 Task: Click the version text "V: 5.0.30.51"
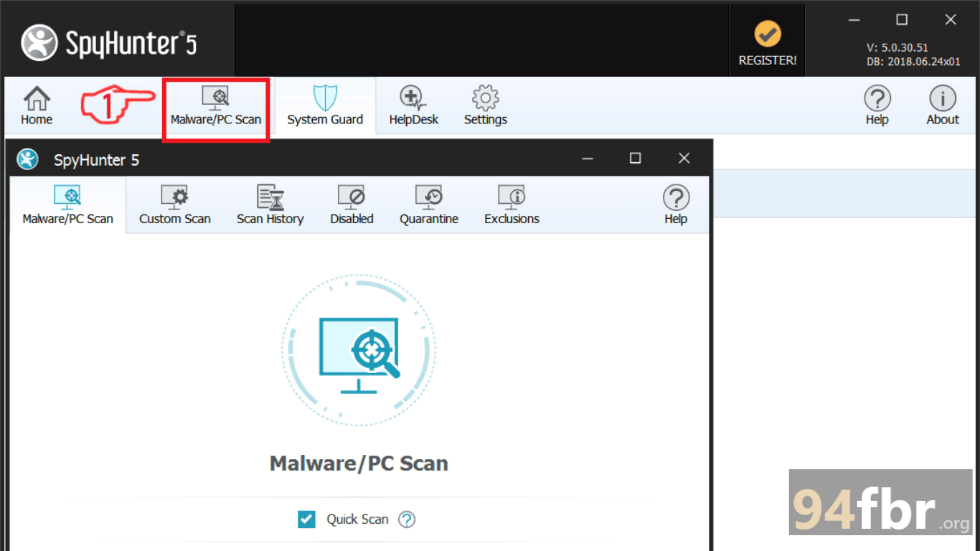click(x=897, y=47)
